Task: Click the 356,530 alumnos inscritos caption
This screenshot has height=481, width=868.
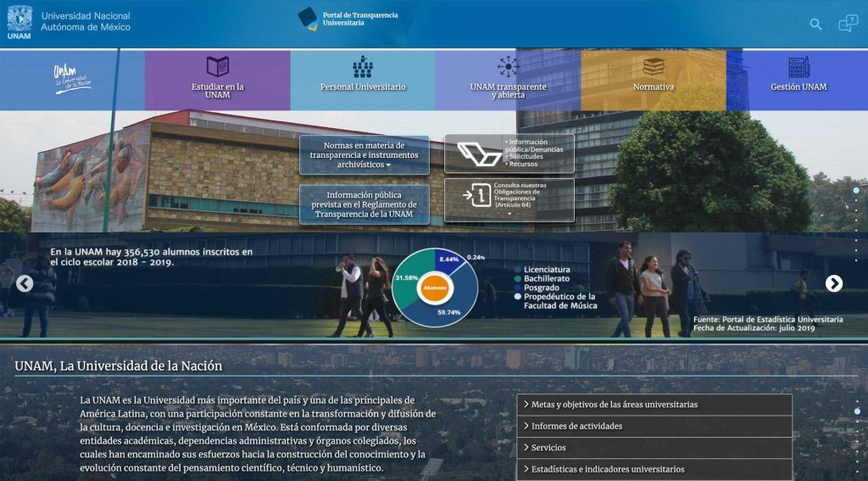Action: tap(151, 257)
